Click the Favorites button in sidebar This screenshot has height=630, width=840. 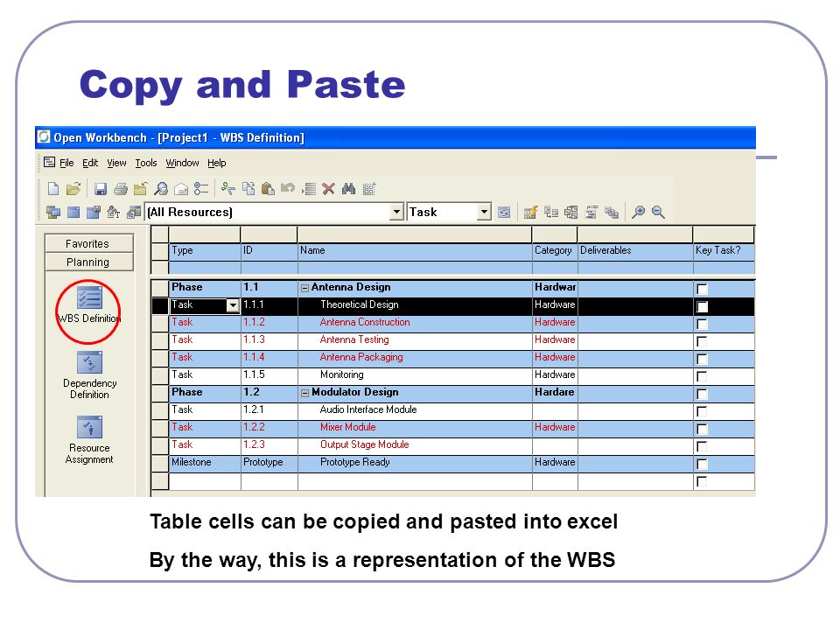tap(88, 243)
